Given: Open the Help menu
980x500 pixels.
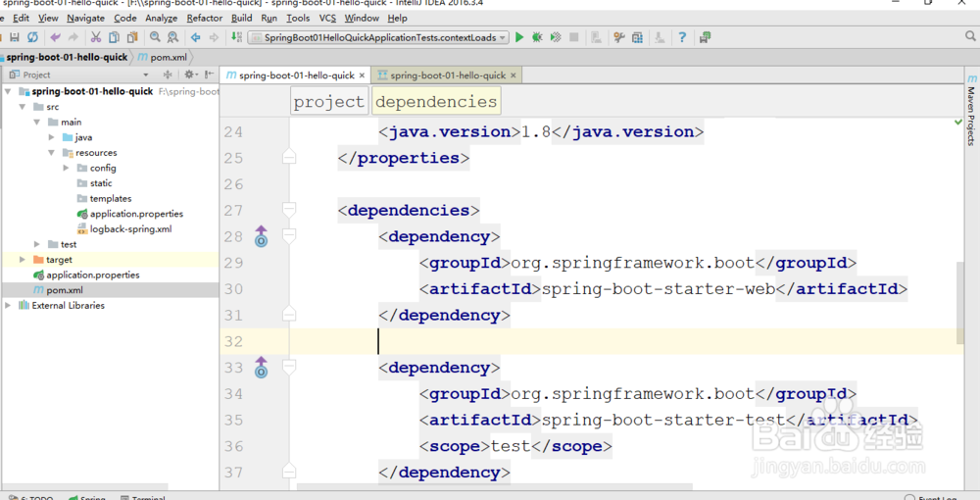Looking at the screenshot, I should 398,18.
